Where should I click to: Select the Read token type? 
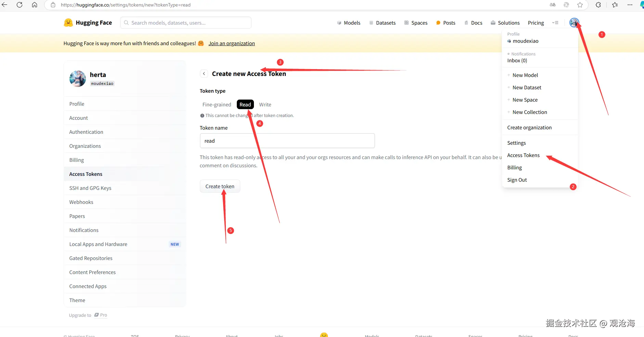click(x=245, y=105)
